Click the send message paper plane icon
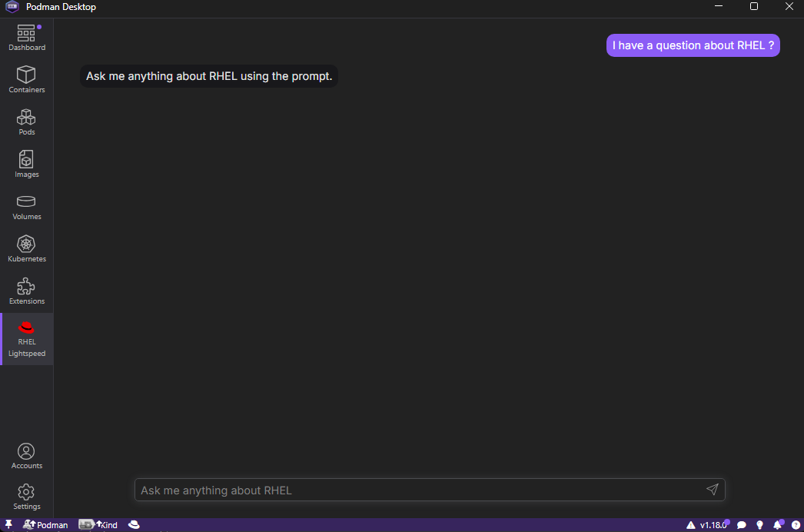 [712, 490]
